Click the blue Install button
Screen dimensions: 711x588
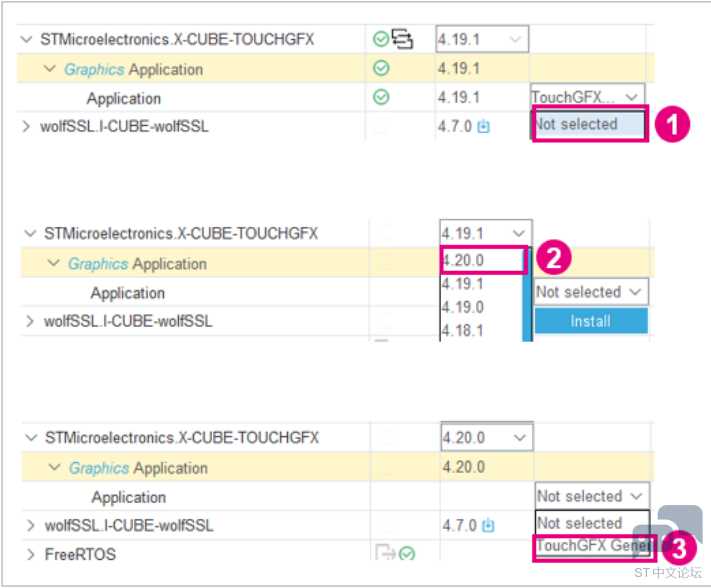click(x=591, y=321)
